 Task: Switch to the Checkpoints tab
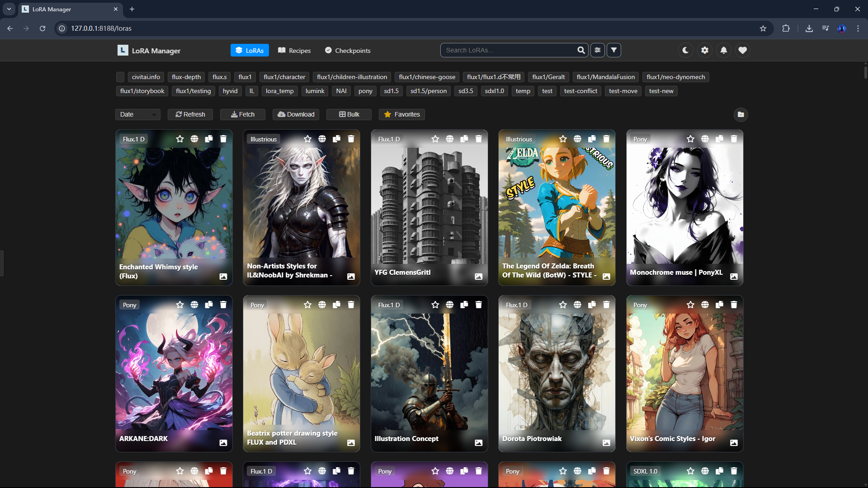click(x=348, y=51)
